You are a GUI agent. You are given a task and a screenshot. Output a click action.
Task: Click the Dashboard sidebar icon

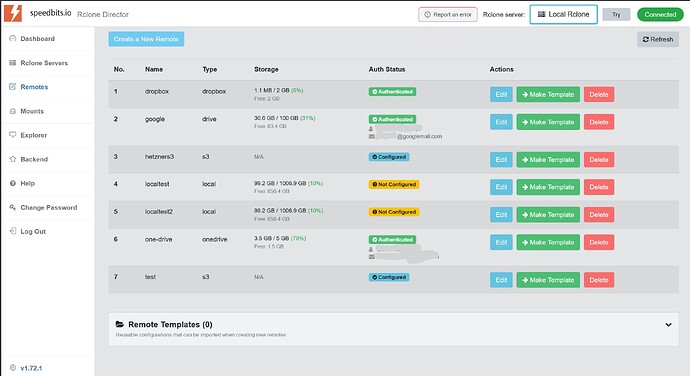[x=12, y=38]
